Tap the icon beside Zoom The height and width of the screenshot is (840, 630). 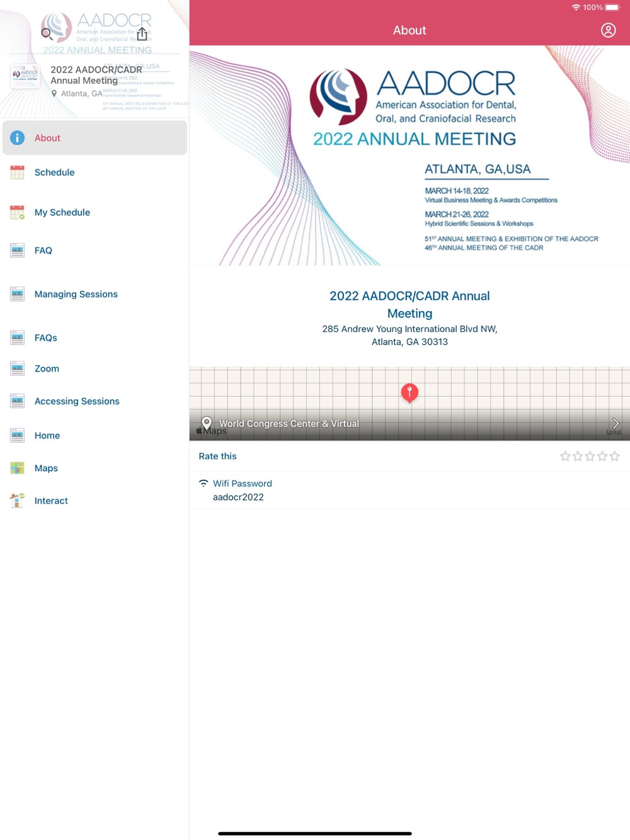tap(18, 368)
